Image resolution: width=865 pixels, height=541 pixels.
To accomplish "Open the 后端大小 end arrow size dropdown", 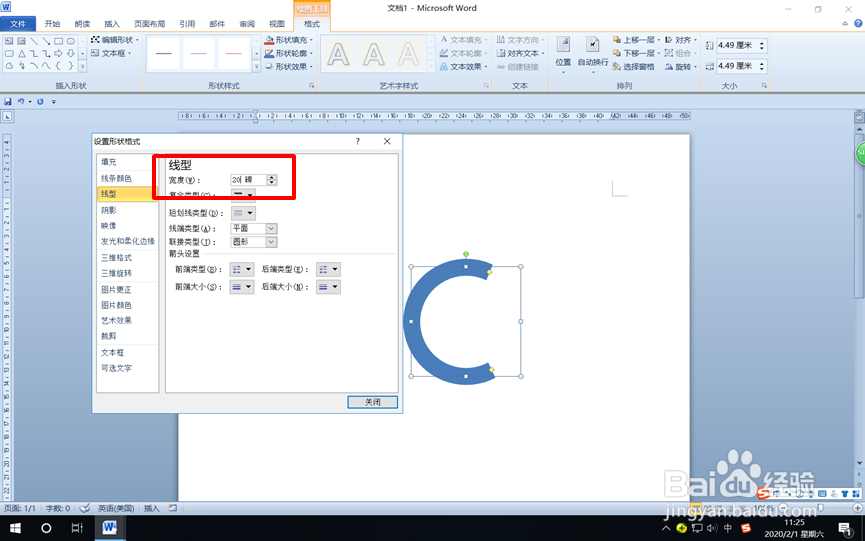I will tap(328, 287).
